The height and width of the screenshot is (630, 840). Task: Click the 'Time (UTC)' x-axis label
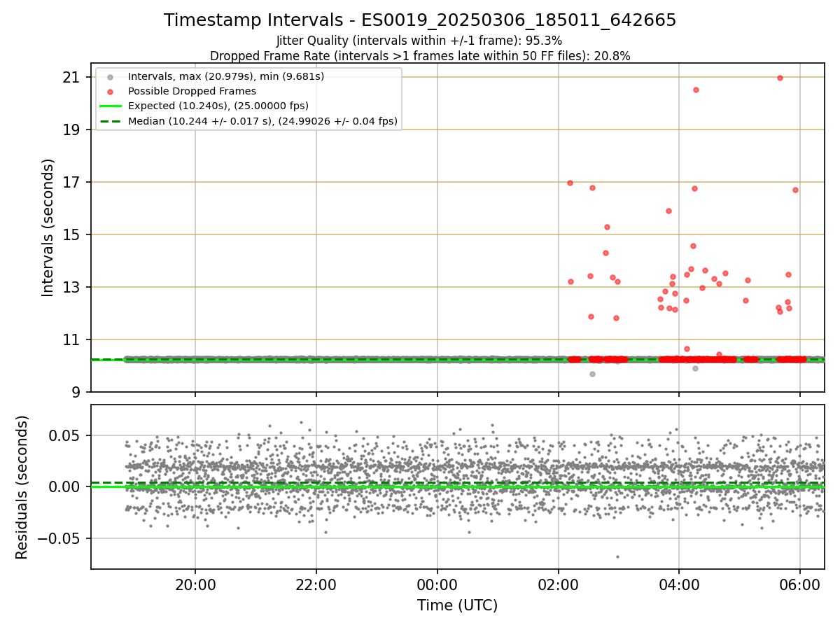pyautogui.click(x=457, y=605)
